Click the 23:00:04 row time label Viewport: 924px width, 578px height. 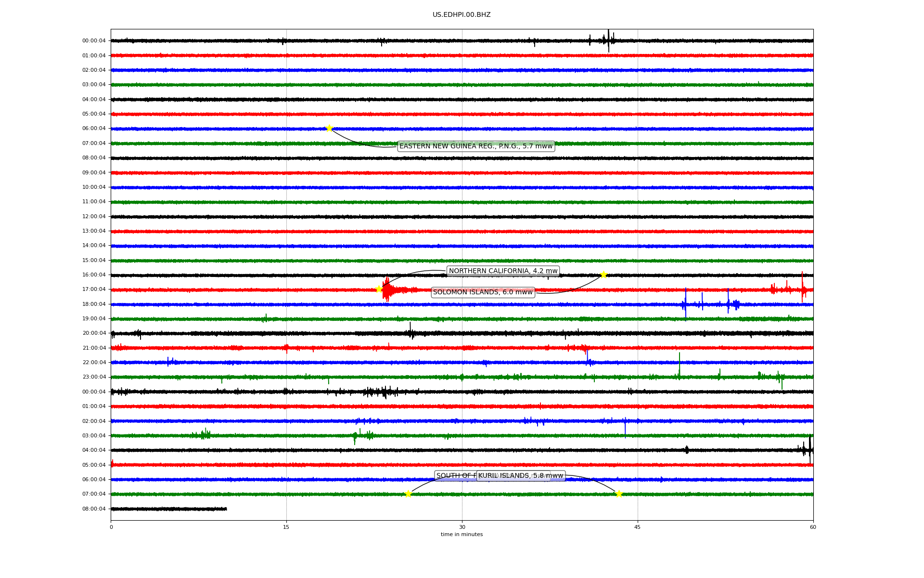point(94,377)
